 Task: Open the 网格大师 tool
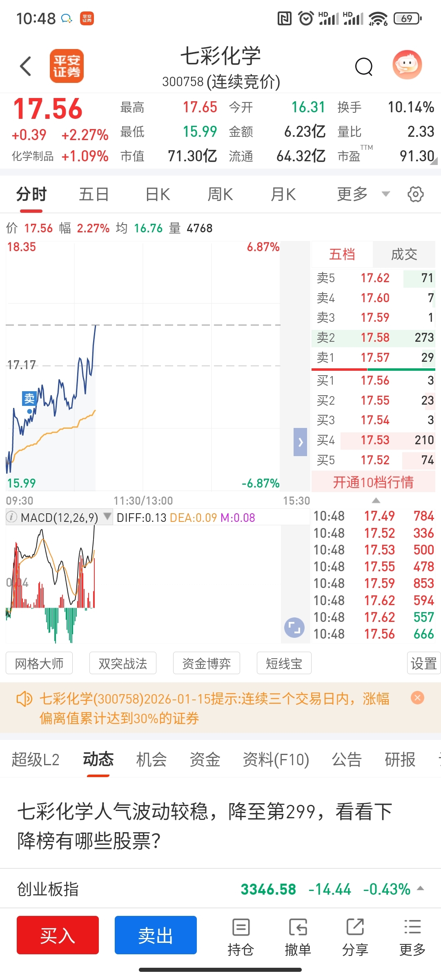[39, 663]
